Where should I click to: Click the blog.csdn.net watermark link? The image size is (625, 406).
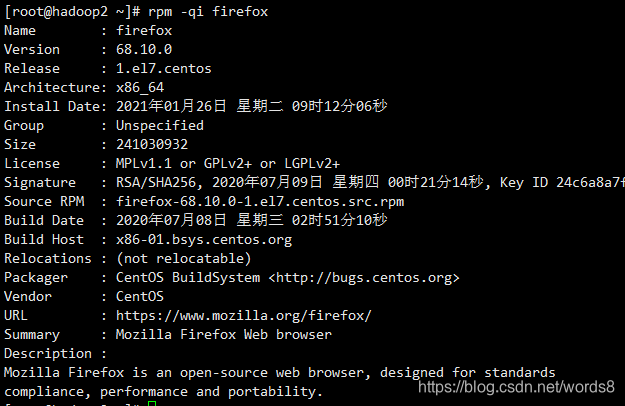click(519, 385)
